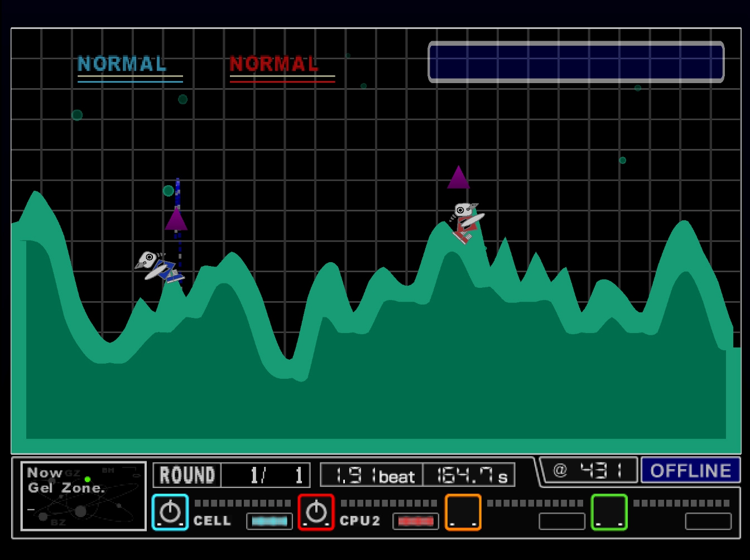Screen dimensions: 750x560
Task: Open the Gel Zone orbit minimap
Action: point(83,496)
